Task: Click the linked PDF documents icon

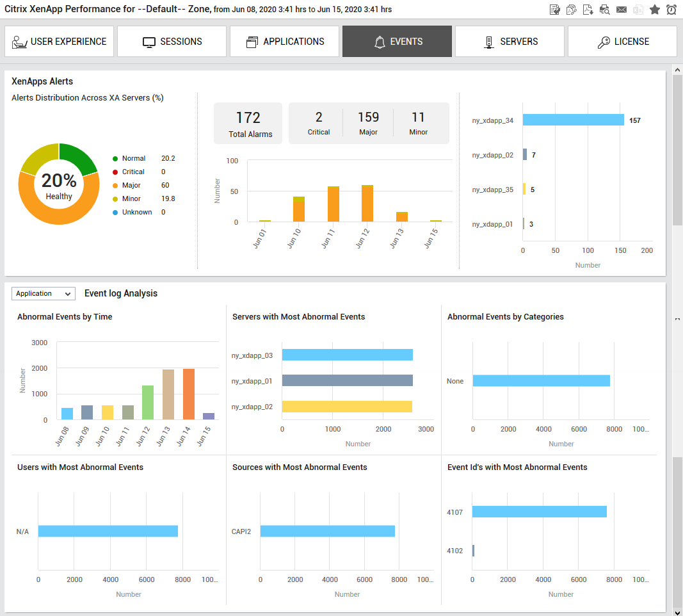Action: click(x=571, y=10)
